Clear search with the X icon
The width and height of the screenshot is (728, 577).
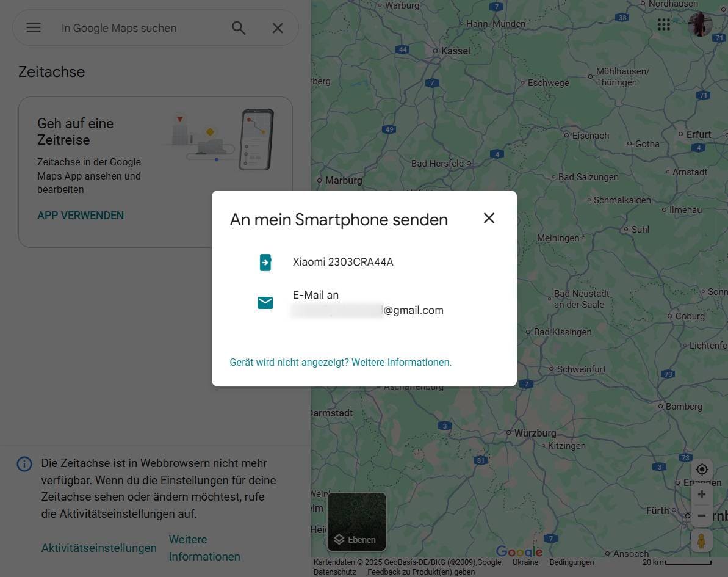pyautogui.click(x=278, y=28)
